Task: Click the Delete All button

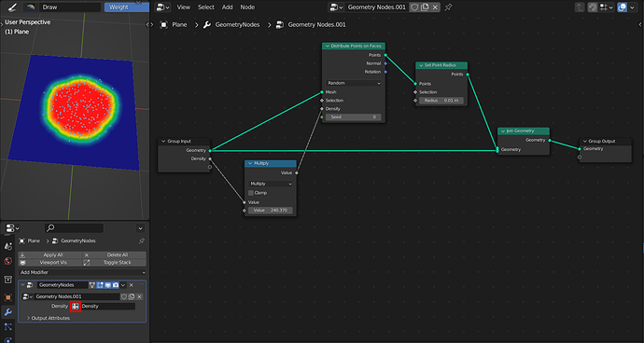Action: point(114,254)
